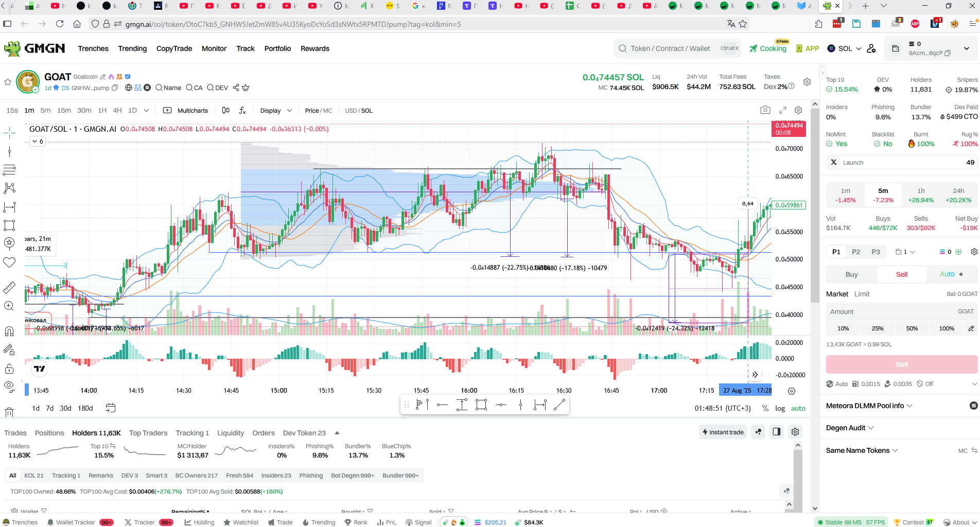
Task: Go to the CopyTrade page
Action: coord(174,48)
